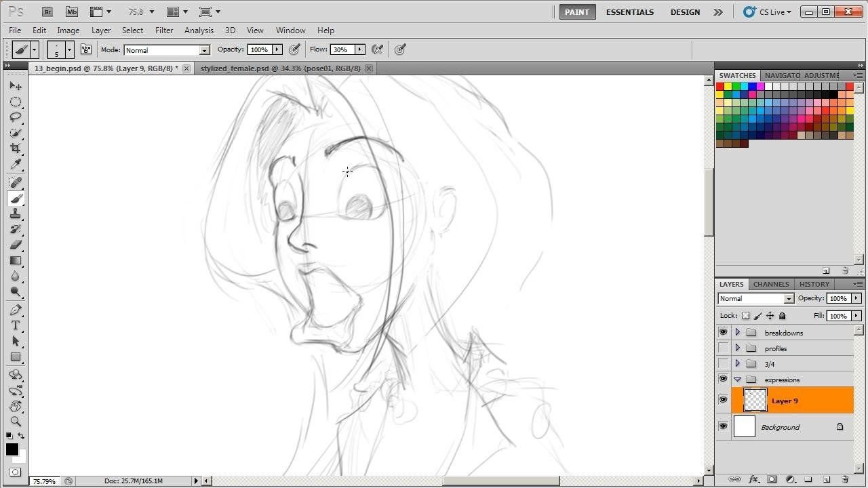Image resolution: width=868 pixels, height=488 pixels.
Task: Click the Launch Bridge icon
Action: [47, 12]
